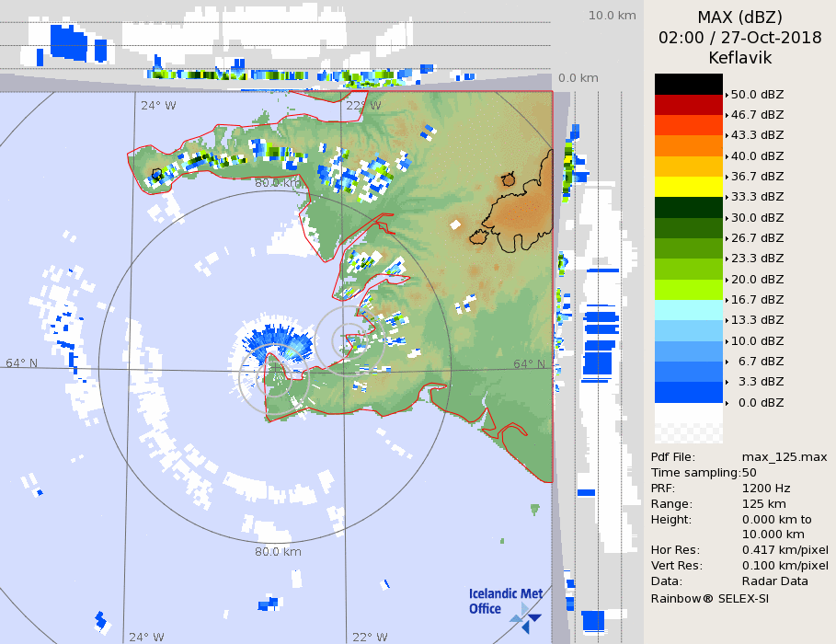
Task: Click the Rainbow SELEX-SI label
Action: (x=709, y=598)
